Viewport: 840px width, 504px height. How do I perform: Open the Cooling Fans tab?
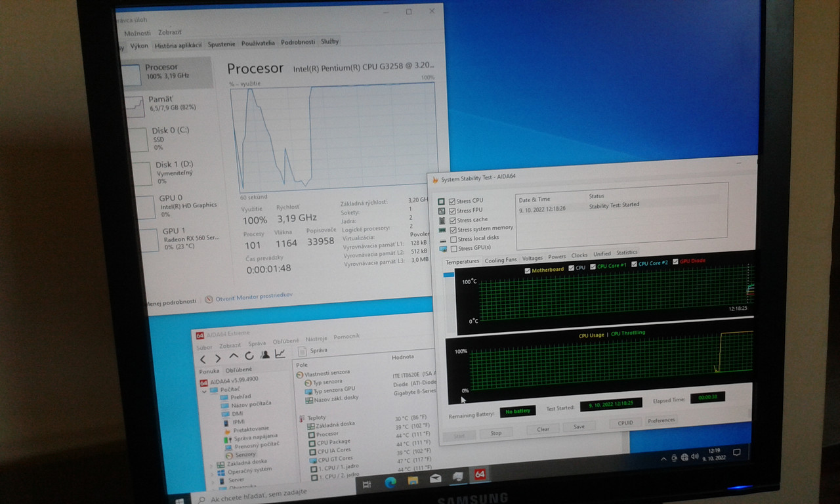pos(502,261)
